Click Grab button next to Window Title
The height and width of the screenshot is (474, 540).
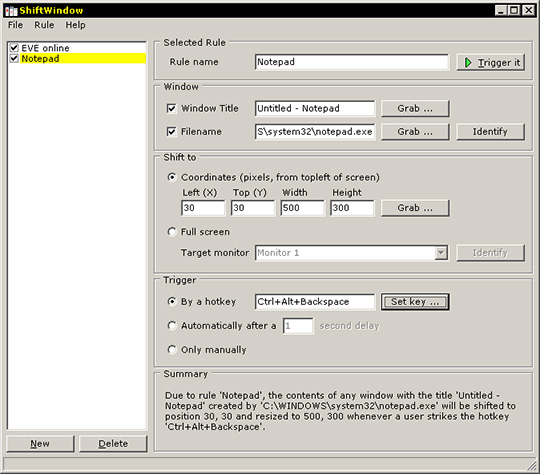(415, 109)
